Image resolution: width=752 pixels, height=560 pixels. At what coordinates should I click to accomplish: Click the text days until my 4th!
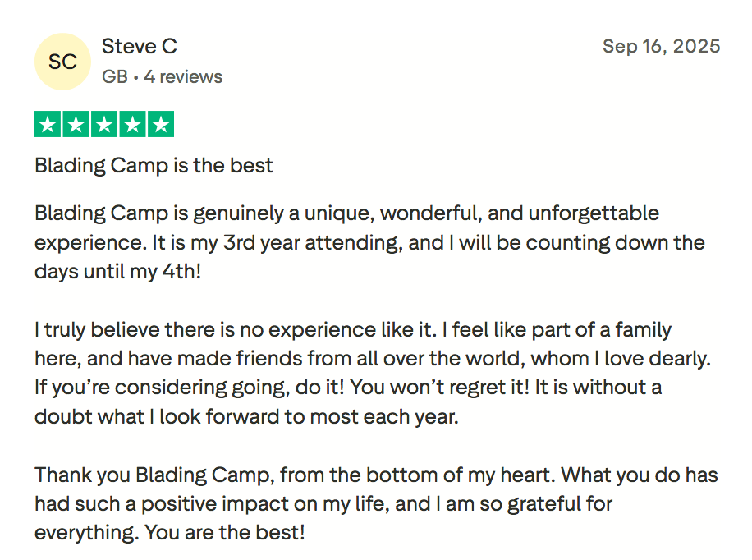pyautogui.click(x=117, y=271)
